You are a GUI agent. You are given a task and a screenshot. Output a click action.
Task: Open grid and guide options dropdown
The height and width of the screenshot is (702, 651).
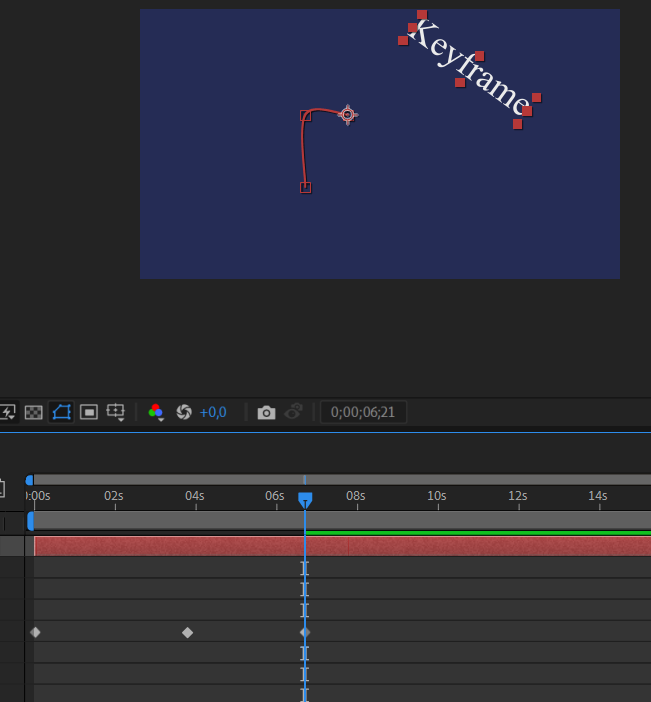pyautogui.click(x=116, y=412)
